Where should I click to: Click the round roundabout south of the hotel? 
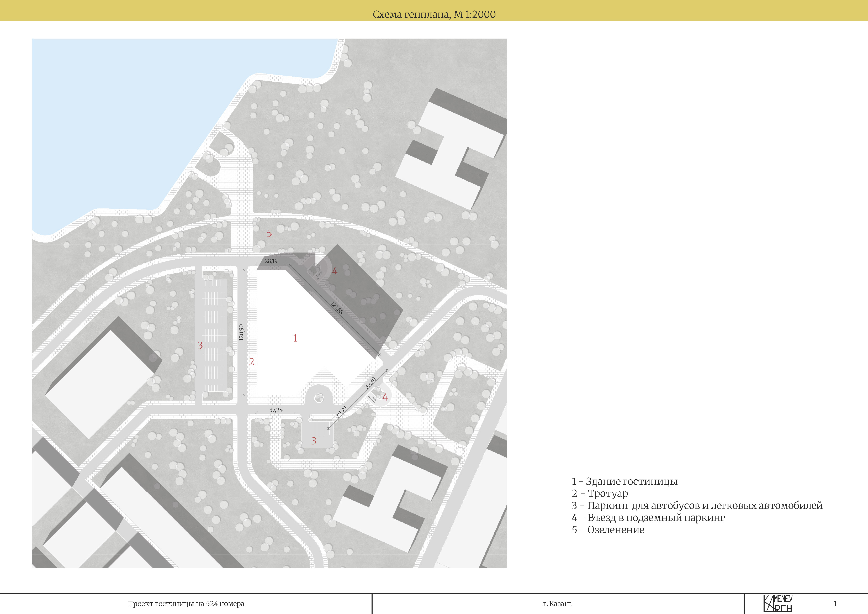(319, 398)
